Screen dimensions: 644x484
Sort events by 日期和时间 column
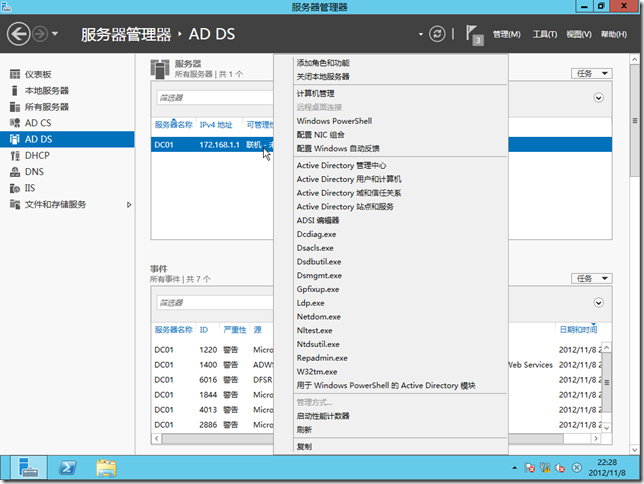pyautogui.click(x=578, y=329)
